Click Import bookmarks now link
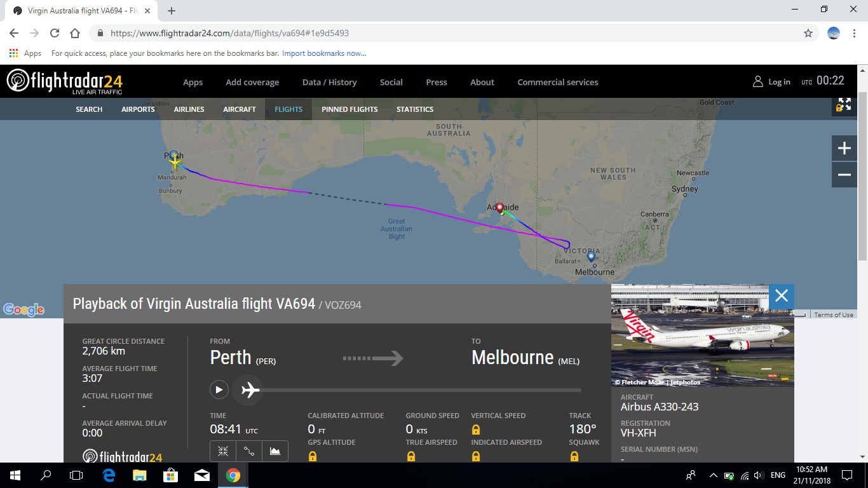This screenshot has height=488, width=868. [324, 53]
